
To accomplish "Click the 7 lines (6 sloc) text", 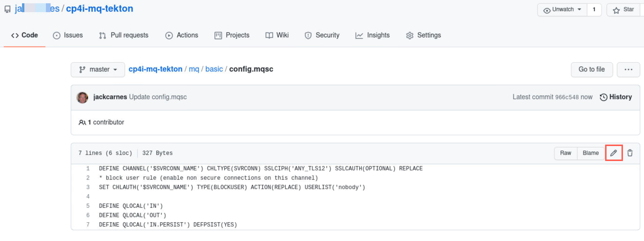I will (x=105, y=153).
